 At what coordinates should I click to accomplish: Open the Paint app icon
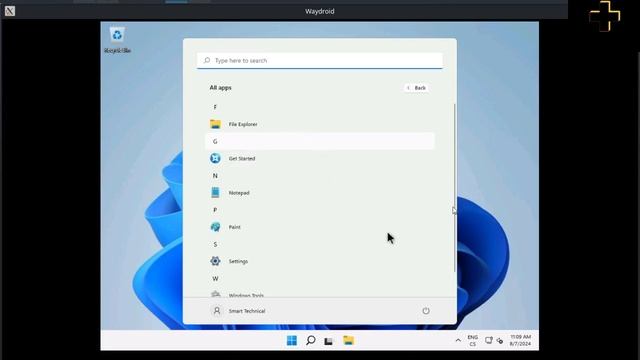(x=215, y=227)
